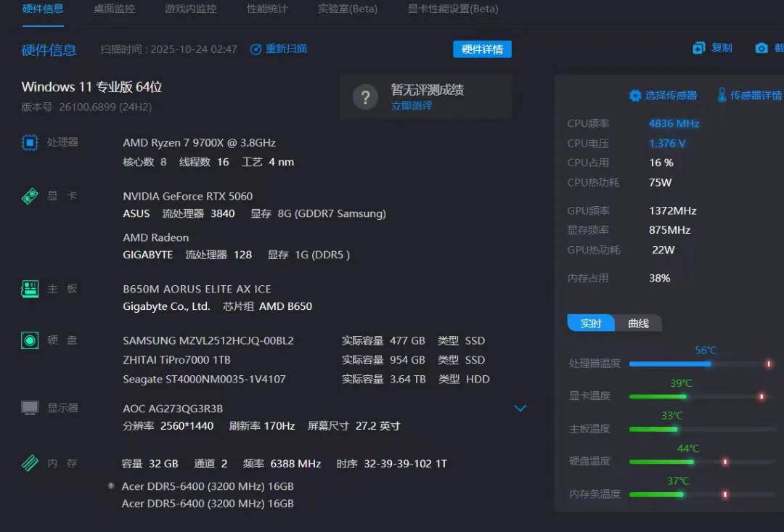This screenshot has height=532, width=784.
Task: Click AOC AG273QG3R3B monitor name
Action: pyautogui.click(x=173, y=409)
